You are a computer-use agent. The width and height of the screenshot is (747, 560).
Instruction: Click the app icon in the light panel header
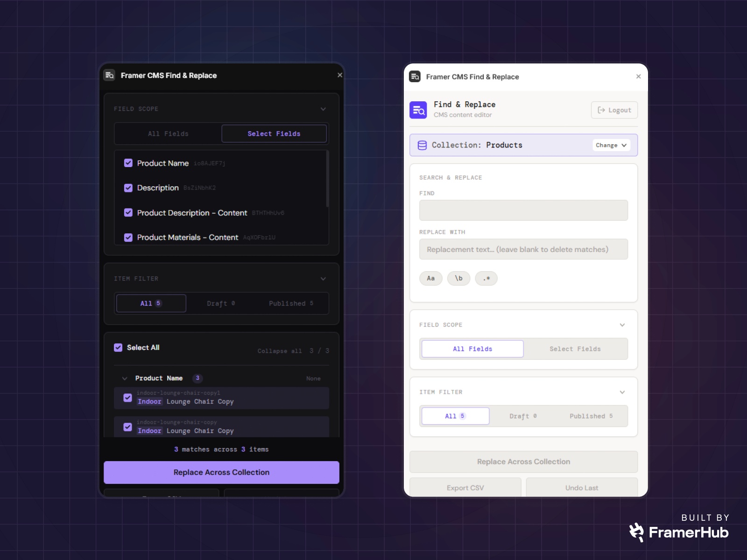(415, 77)
